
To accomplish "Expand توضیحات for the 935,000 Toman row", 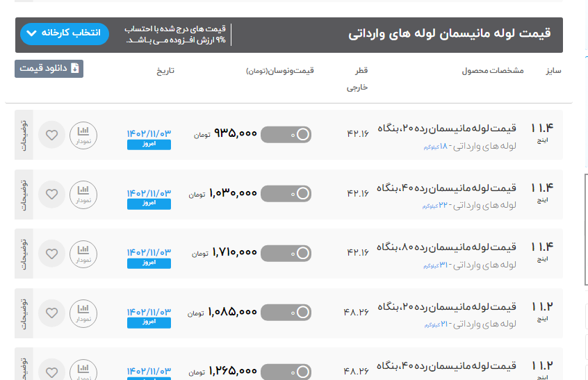I will 24,134.
